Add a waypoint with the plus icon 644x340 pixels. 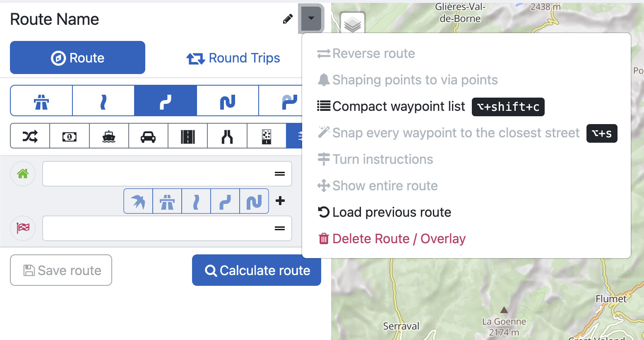point(280,201)
